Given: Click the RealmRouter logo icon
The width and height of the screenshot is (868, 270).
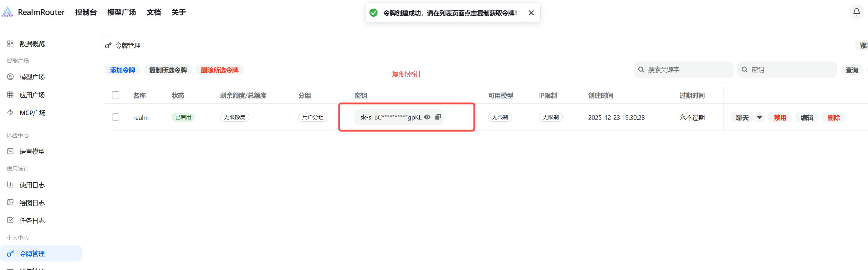Looking at the screenshot, I should point(7,12).
